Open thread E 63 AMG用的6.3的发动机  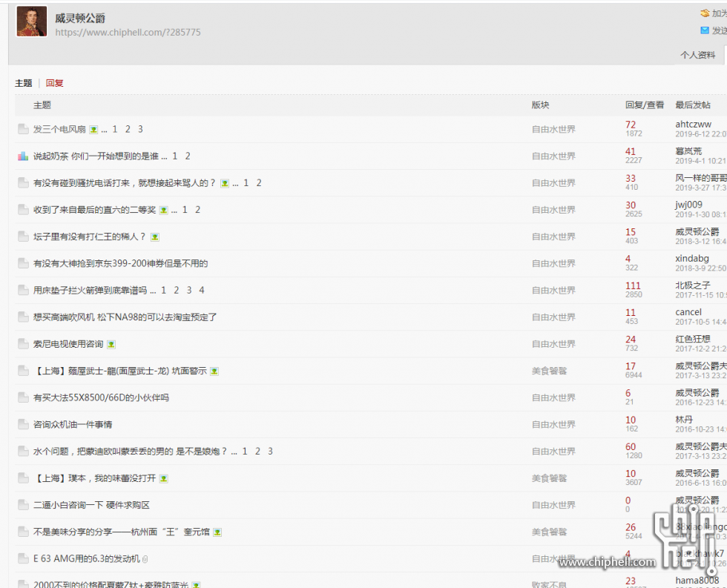pyautogui.click(x=87, y=559)
